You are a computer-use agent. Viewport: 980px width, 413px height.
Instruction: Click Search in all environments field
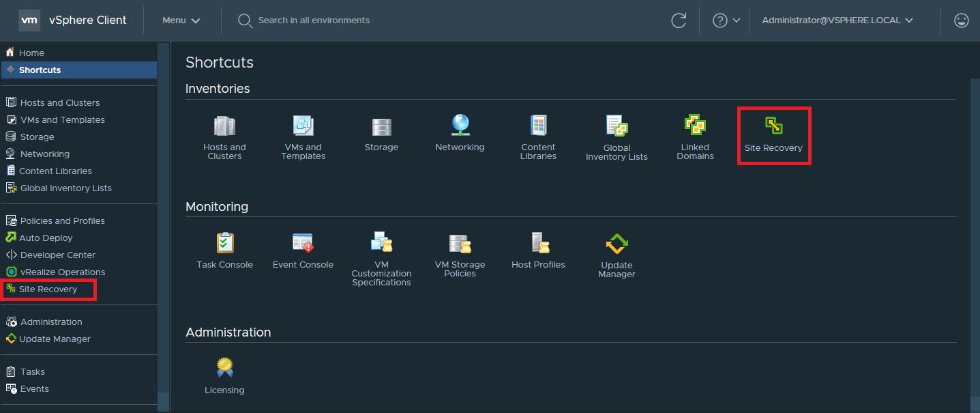[x=314, y=20]
